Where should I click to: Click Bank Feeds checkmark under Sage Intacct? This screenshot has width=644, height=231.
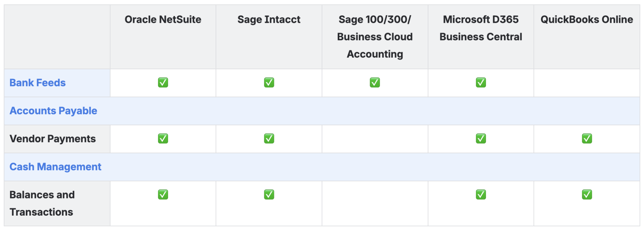269,82
